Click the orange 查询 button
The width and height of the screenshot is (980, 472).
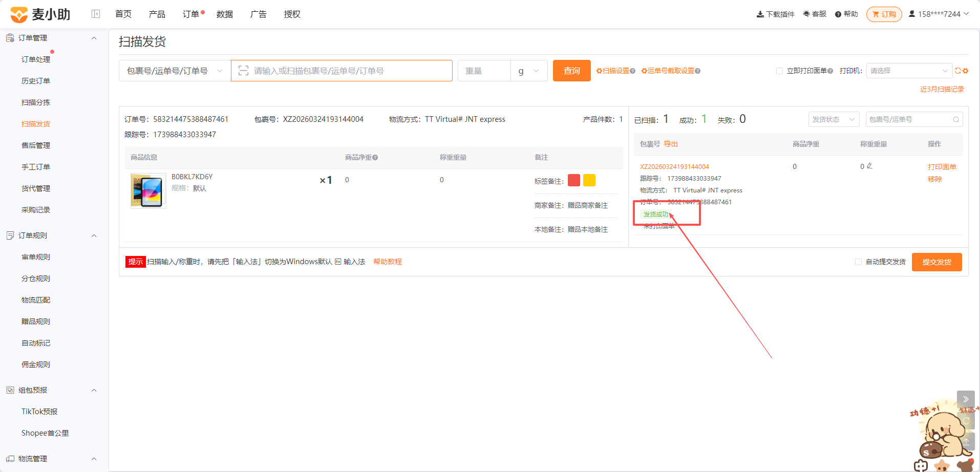click(572, 71)
